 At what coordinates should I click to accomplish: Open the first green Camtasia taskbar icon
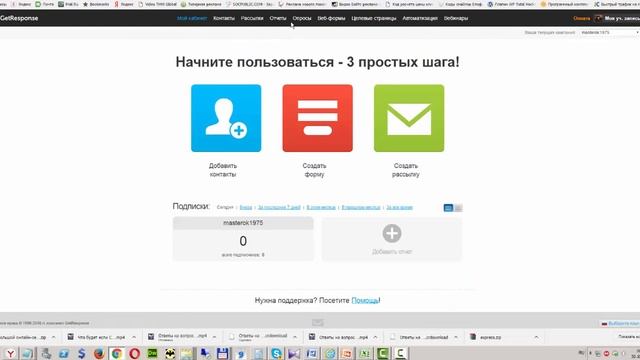[x=383, y=353]
